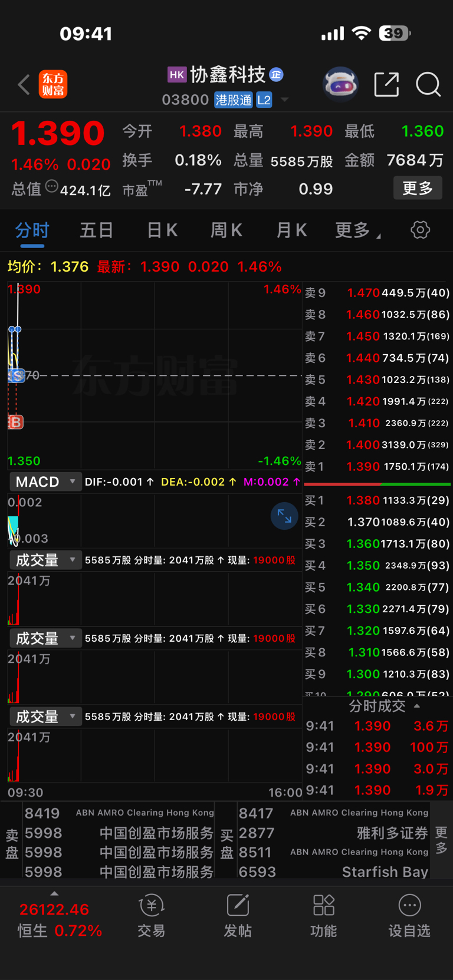Tap the MACD sub-chart area
Image resolution: width=453 pixels, height=980 pixels.
(155, 521)
